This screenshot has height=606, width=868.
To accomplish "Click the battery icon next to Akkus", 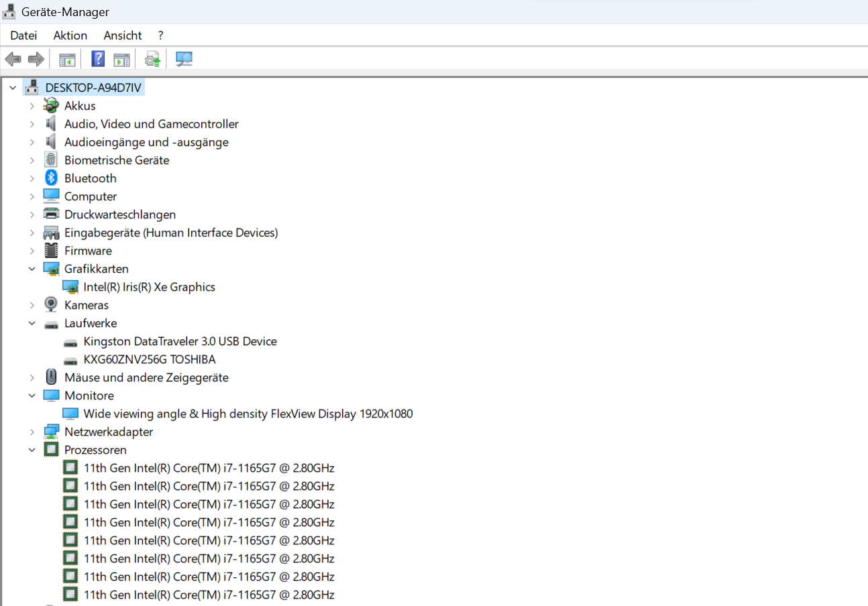I will (x=51, y=105).
